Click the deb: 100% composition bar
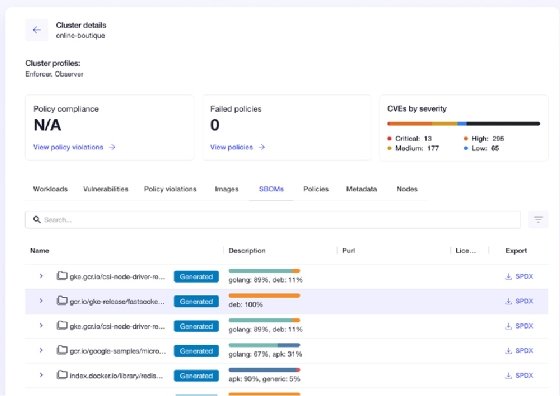560x396 pixels. pos(264,296)
